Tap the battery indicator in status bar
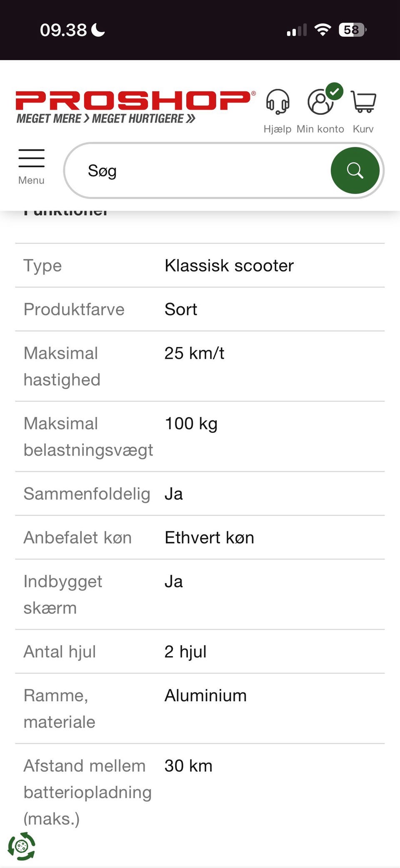The image size is (400, 868). pos(352,30)
